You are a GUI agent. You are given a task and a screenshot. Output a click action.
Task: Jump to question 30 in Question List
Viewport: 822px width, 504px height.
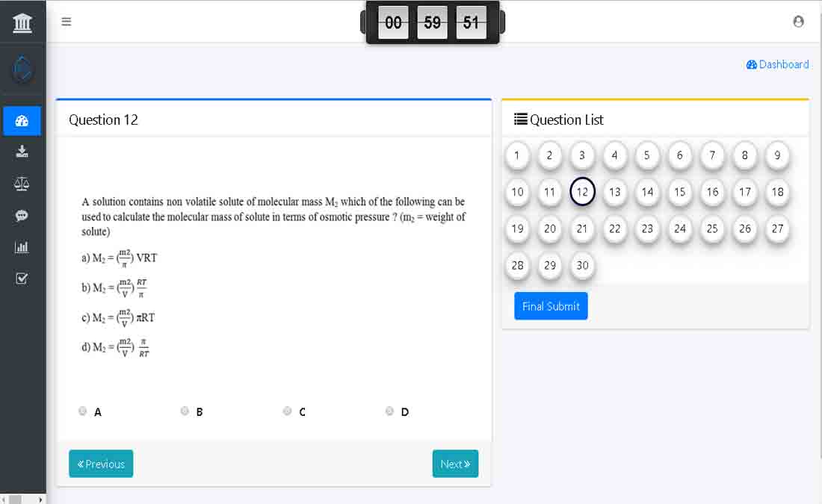pyautogui.click(x=582, y=265)
